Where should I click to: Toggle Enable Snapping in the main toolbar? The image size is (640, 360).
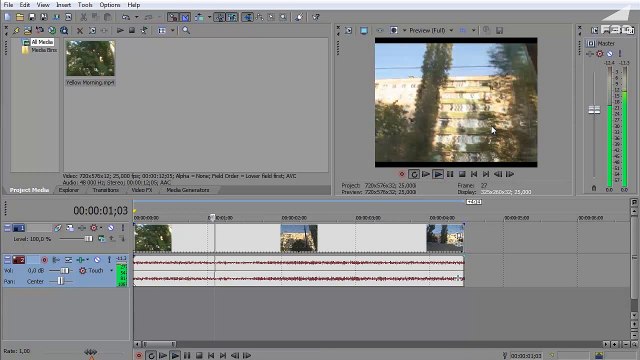[x=173, y=17]
